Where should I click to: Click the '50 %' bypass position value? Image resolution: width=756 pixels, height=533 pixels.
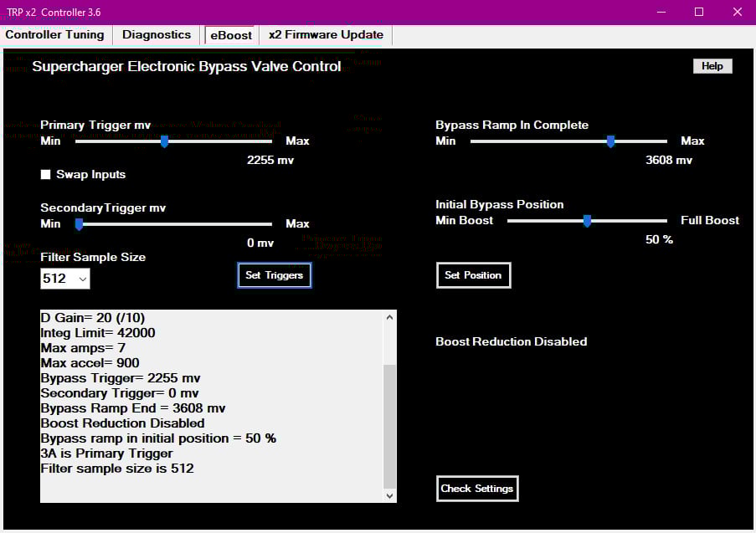(659, 239)
